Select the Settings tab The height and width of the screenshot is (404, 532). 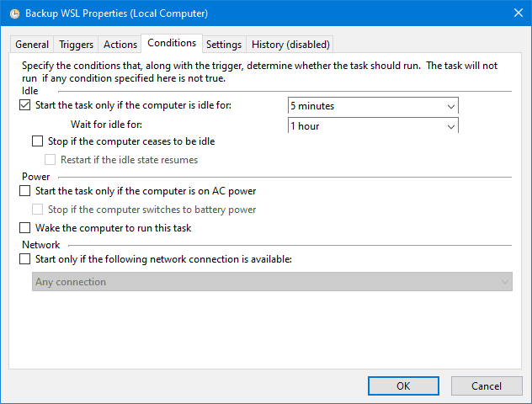point(224,45)
